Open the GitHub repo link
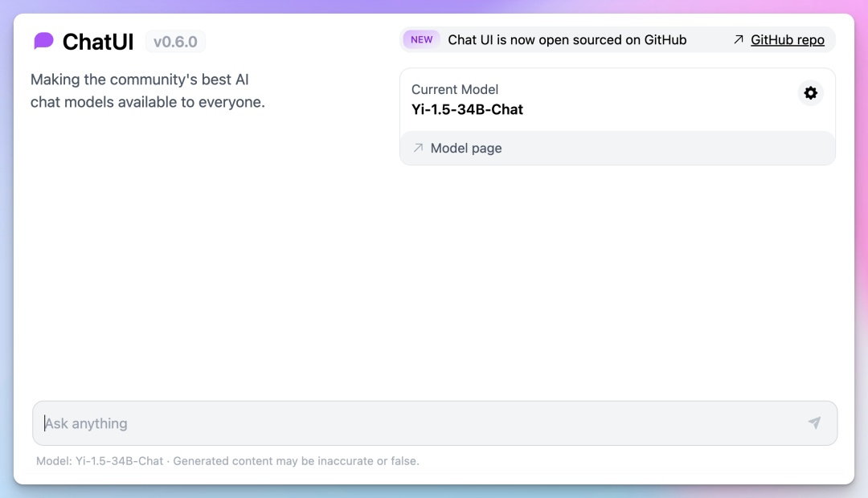Screen dimensions: 868x498 (x=787, y=40)
